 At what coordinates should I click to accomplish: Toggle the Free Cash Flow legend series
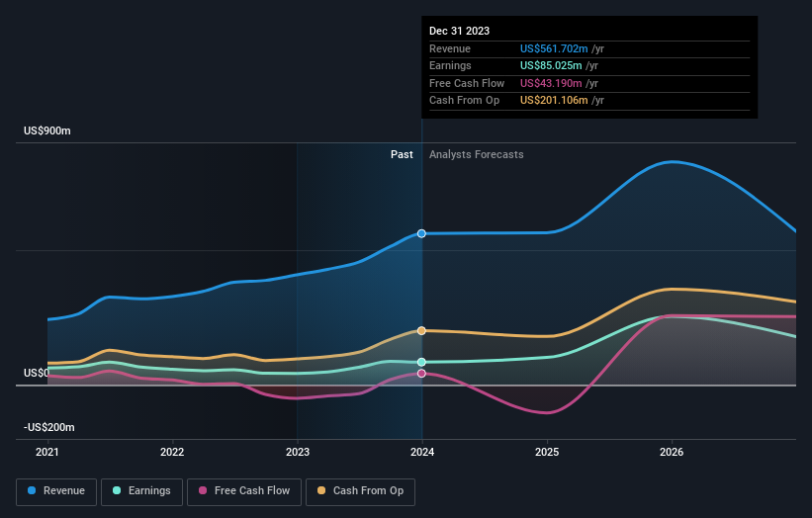[x=244, y=491]
